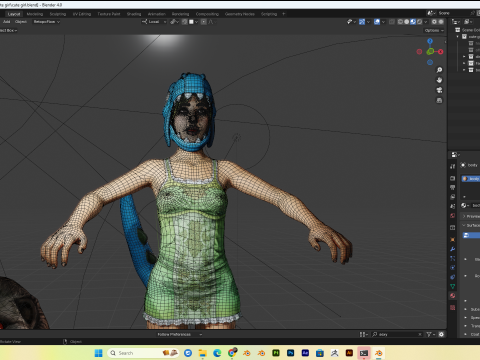Toggle proportional editing in header
Screen dimensions: 480x360
click(203, 22)
